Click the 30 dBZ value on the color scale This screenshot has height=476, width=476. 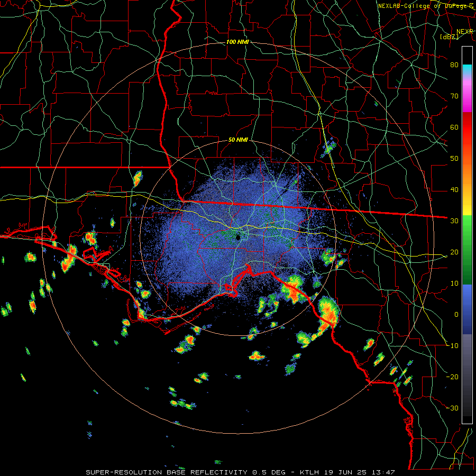click(454, 221)
